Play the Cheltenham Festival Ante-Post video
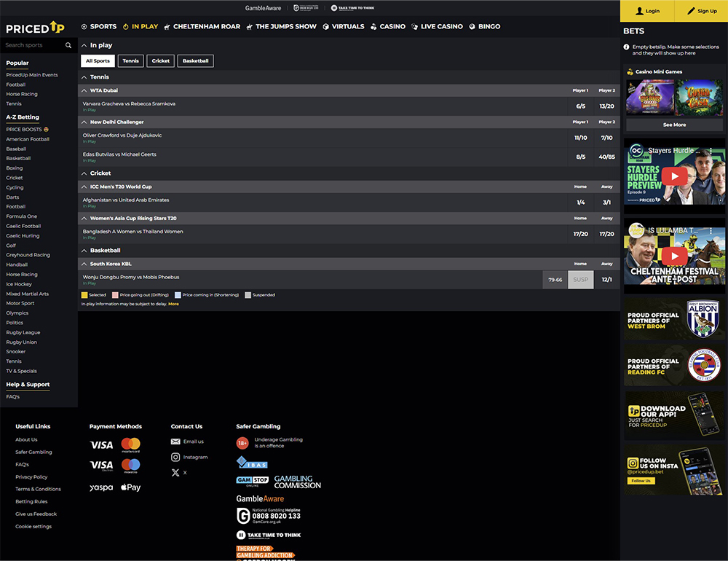 coord(674,255)
